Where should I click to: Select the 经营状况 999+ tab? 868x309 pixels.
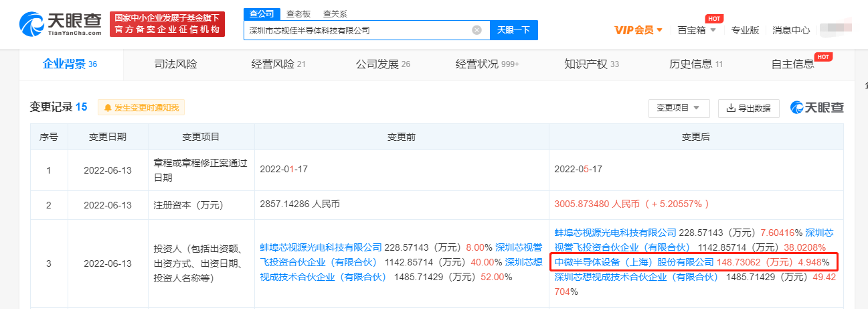(x=487, y=64)
